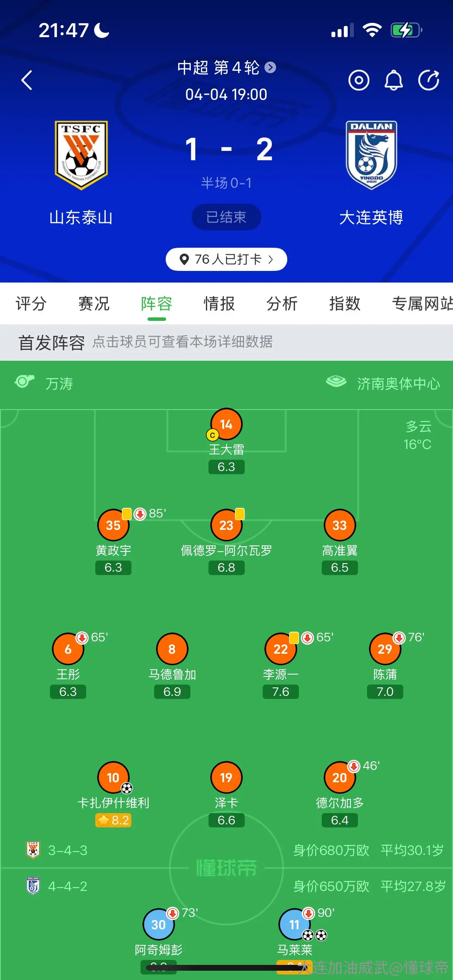The width and height of the screenshot is (453, 980).
Task: Tap the 已结束 match status button
Action: coord(226,217)
